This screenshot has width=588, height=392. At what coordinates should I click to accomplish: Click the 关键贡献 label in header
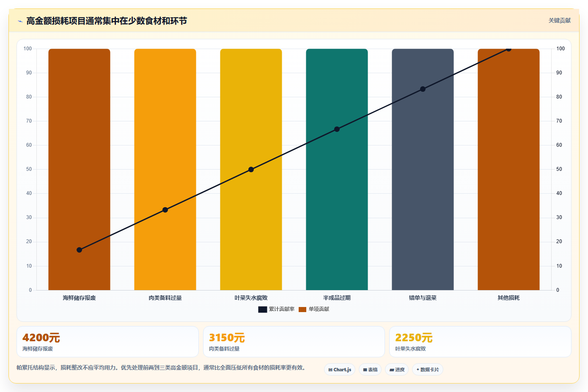point(559,20)
